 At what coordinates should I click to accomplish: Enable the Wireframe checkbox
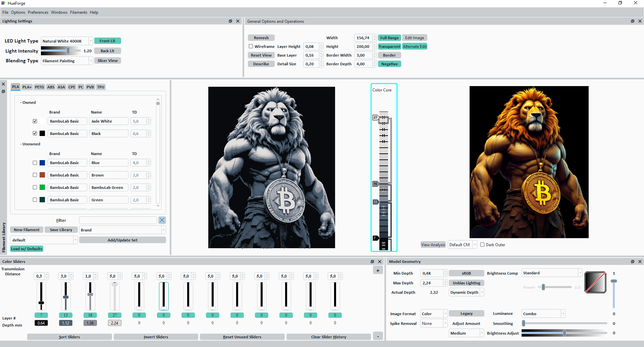click(x=251, y=46)
